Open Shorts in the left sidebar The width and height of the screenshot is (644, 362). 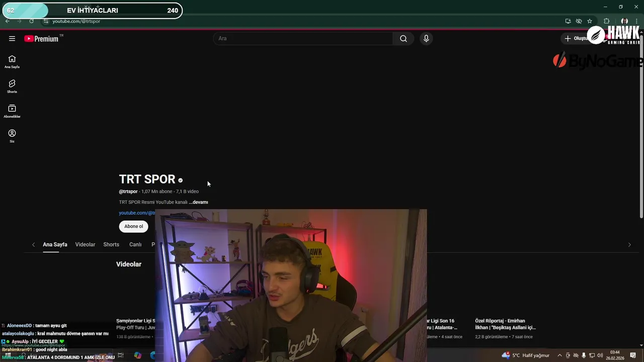(x=12, y=86)
